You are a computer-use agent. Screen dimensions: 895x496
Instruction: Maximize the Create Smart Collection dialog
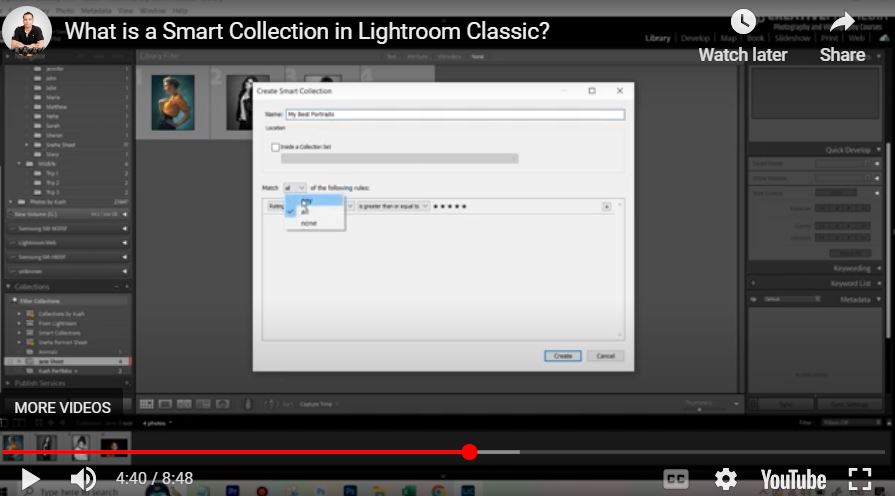point(592,91)
